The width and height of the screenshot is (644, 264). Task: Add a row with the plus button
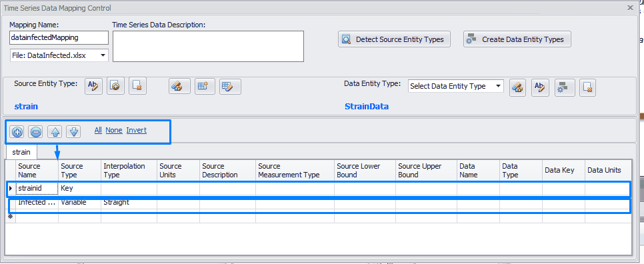pyautogui.click(x=17, y=132)
